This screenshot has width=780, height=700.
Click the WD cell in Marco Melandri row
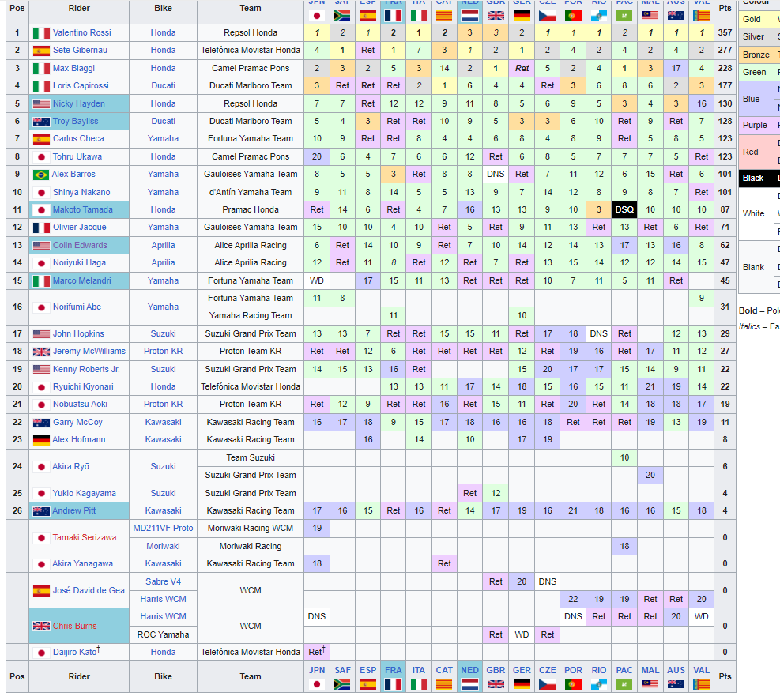317,281
